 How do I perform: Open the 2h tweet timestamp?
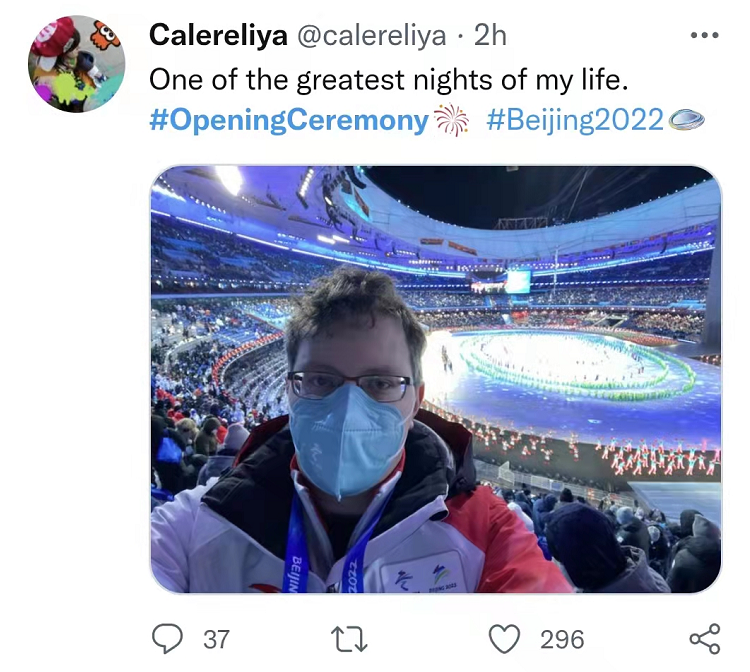click(x=490, y=36)
